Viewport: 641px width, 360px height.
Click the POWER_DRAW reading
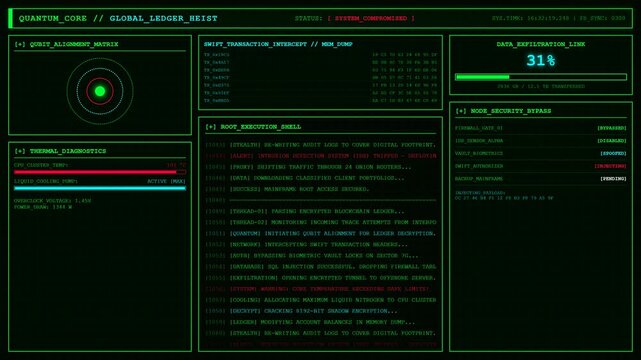pyautogui.click(x=43, y=207)
